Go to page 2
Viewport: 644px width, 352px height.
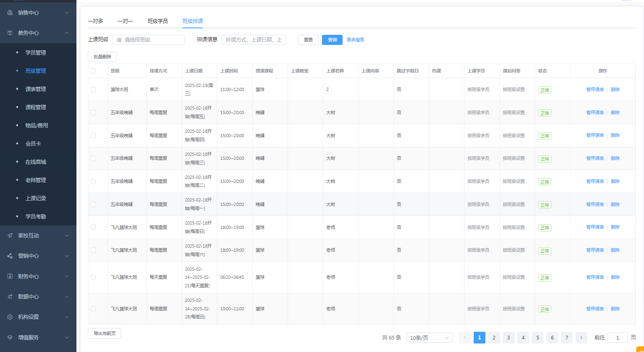[x=494, y=337]
